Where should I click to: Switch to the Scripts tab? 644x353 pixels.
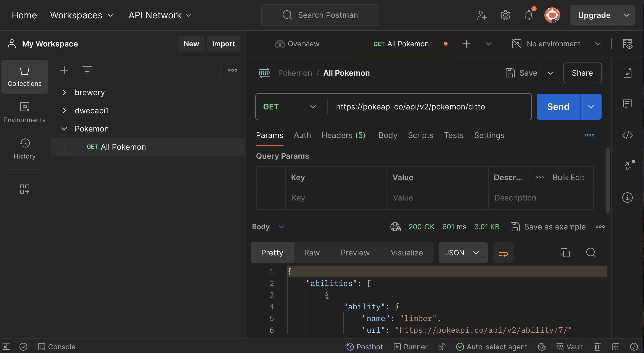click(x=421, y=135)
